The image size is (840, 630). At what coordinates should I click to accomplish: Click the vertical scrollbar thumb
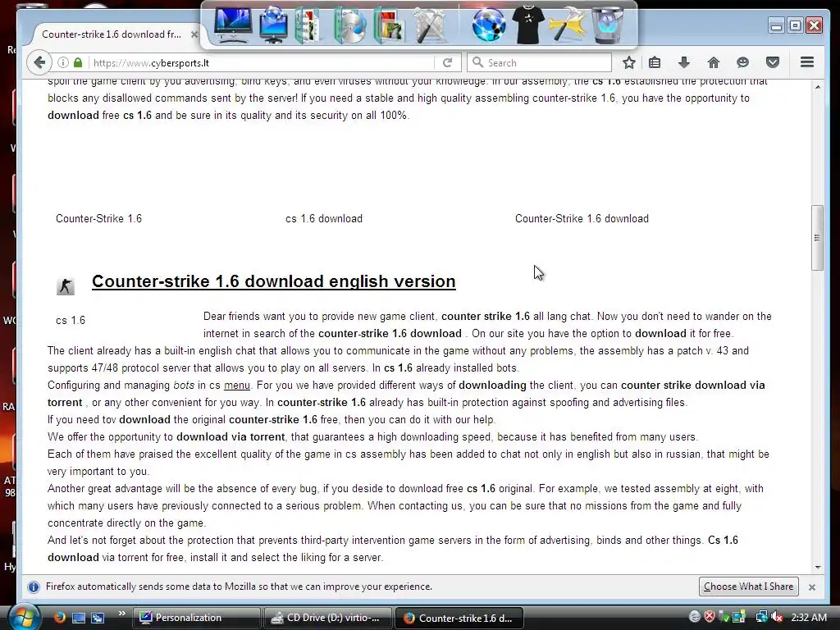click(x=817, y=237)
